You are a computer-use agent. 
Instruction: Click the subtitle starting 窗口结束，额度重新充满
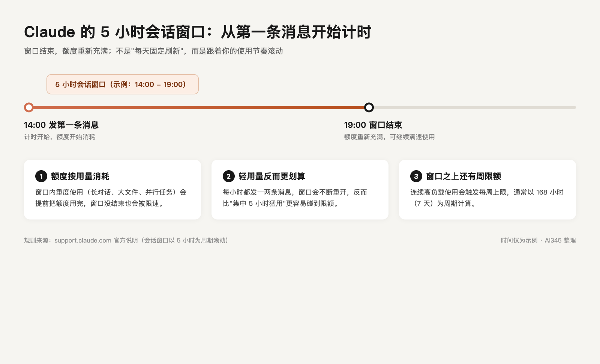[153, 51]
